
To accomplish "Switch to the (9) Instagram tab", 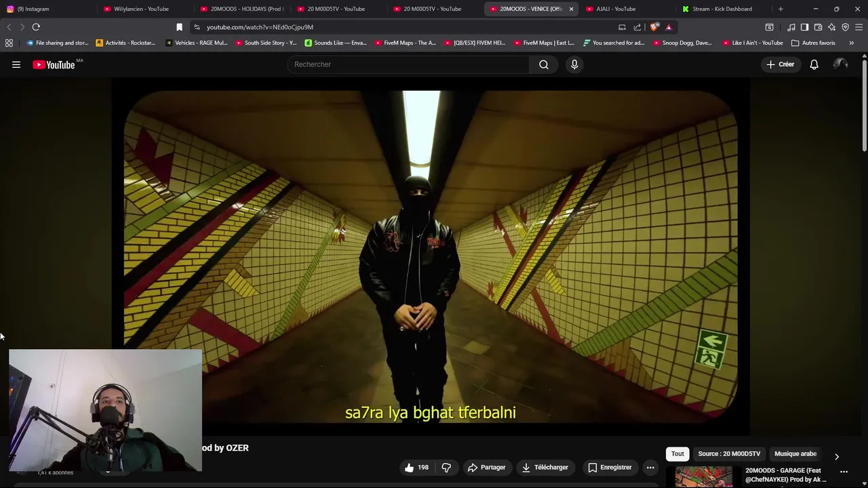I will tap(49, 9).
